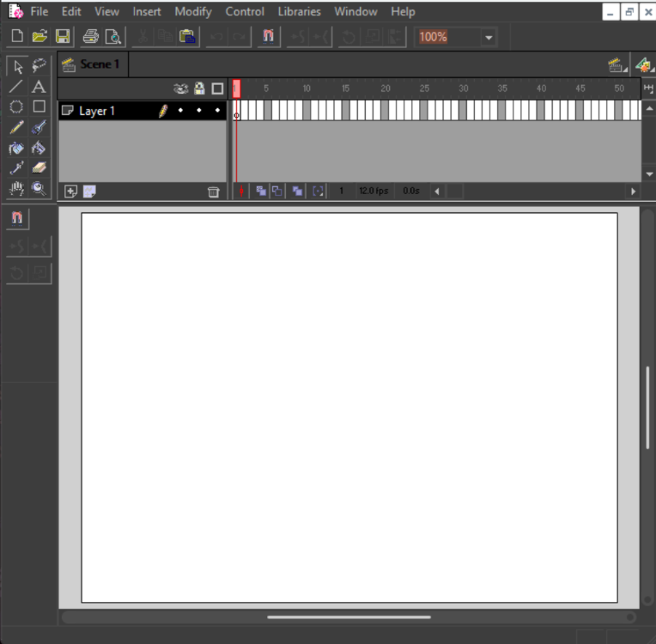Open the 100% zoom dropdown
Image resolution: width=656 pixels, height=644 pixels.
489,38
